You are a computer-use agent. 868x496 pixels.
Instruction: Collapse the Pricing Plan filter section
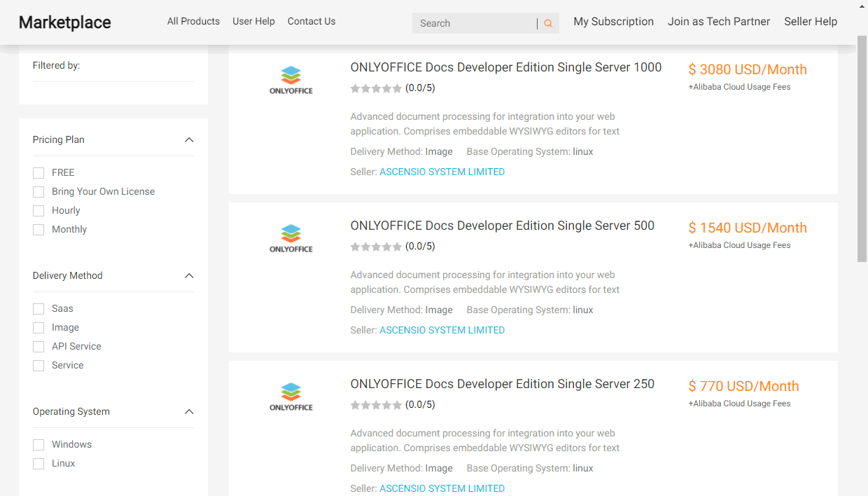(189, 140)
